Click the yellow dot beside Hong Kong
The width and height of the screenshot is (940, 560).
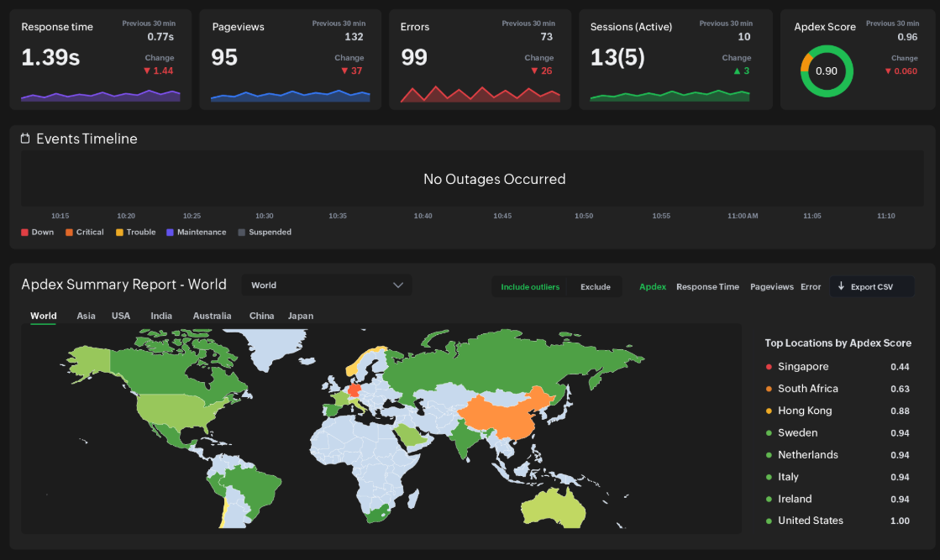tap(769, 411)
